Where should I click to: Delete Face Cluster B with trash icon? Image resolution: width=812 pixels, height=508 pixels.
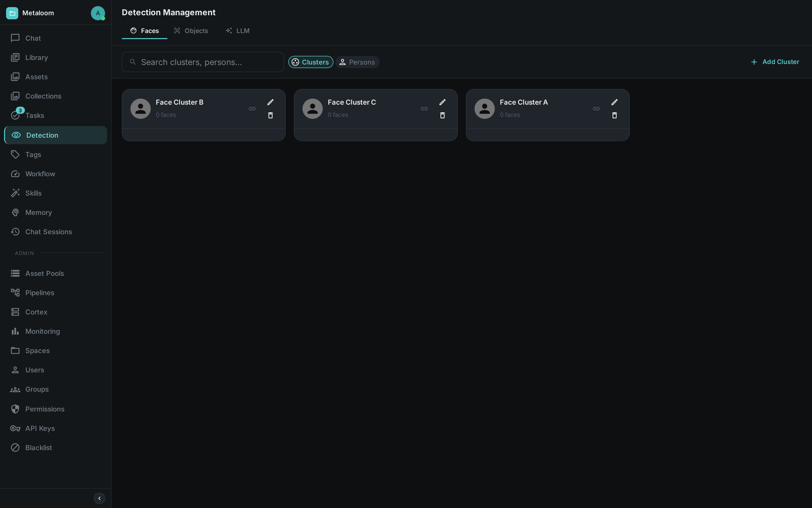click(270, 116)
